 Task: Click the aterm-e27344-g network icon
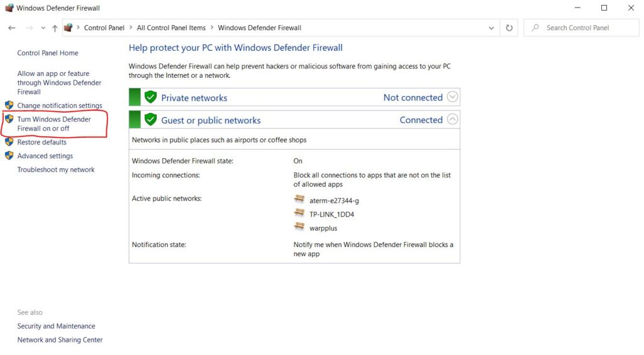(299, 199)
